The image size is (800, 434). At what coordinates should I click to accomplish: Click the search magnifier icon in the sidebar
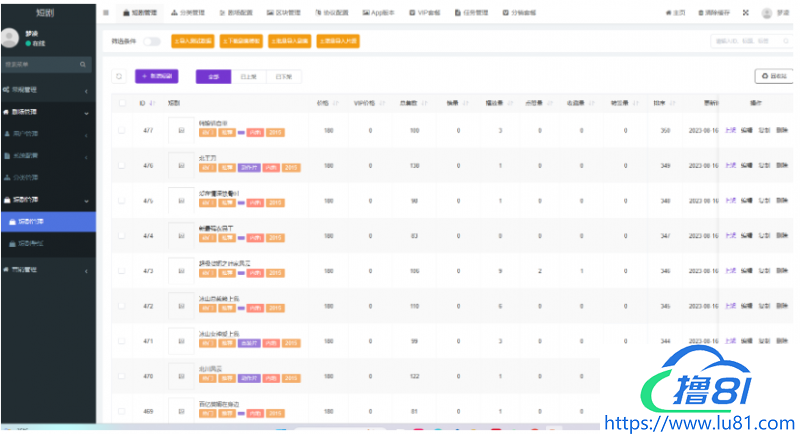click(83, 64)
